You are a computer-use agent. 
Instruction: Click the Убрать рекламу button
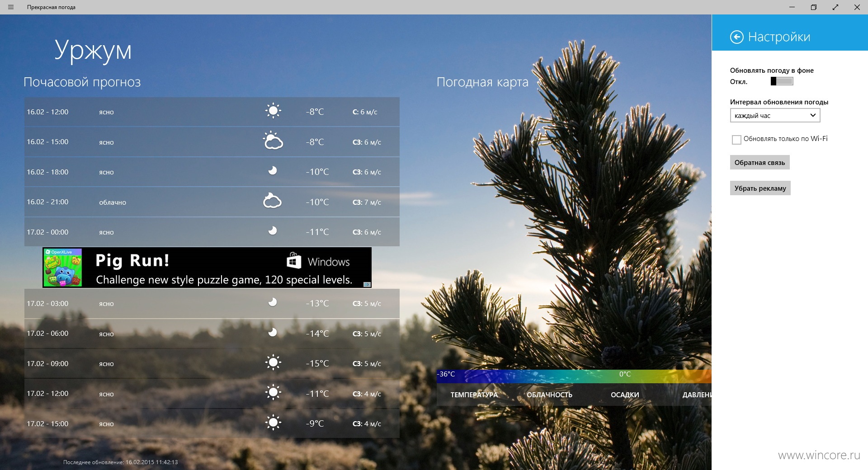point(760,188)
